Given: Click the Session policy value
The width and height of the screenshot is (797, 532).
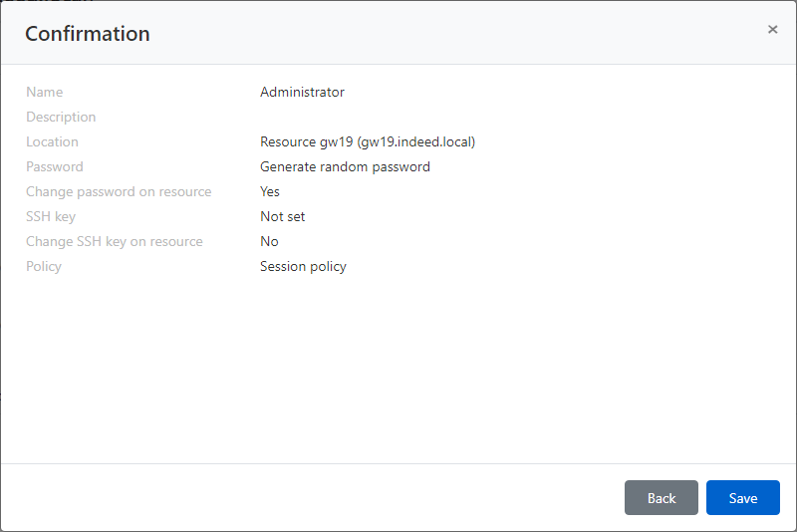Looking at the screenshot, I should 303,266.
